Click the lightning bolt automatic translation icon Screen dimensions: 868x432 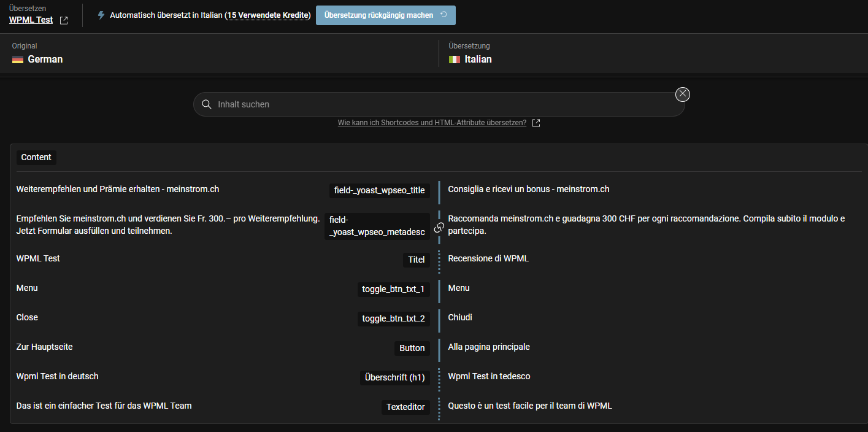tap(101, 15)
